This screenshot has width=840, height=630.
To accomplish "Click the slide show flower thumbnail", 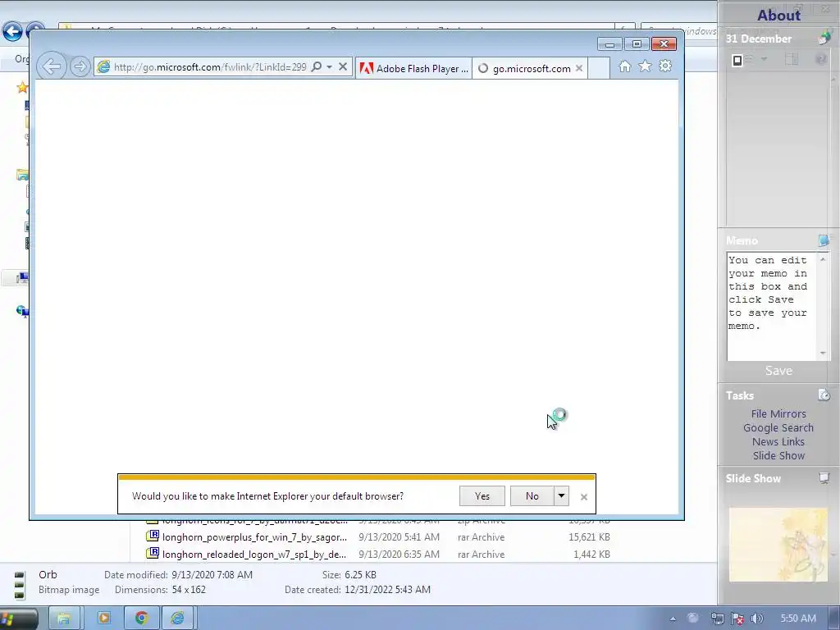I will [778, 545].
